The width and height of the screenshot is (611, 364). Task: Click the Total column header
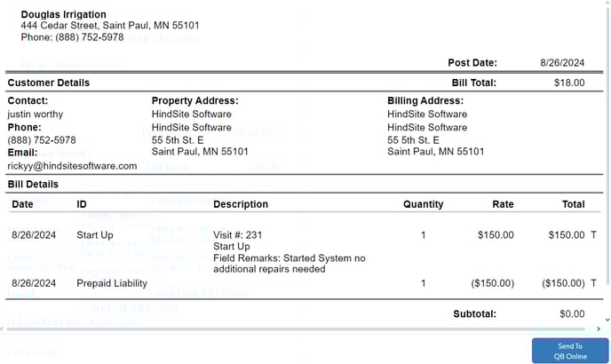pos(573,204)
